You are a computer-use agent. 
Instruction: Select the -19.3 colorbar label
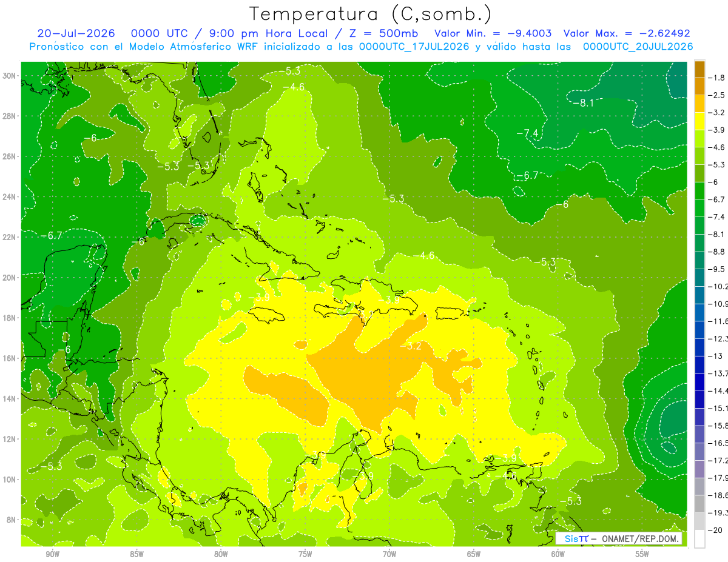click(718, 513)
